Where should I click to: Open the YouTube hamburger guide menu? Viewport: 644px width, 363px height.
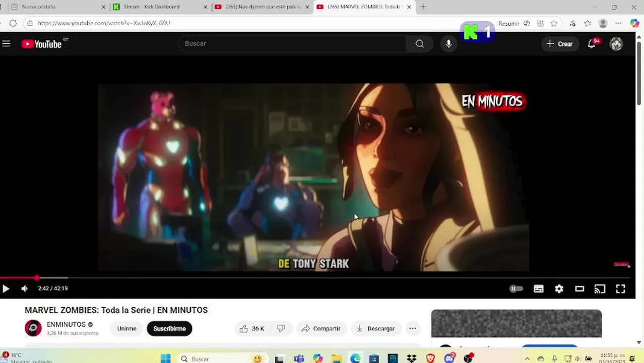(x=6, y=44)
